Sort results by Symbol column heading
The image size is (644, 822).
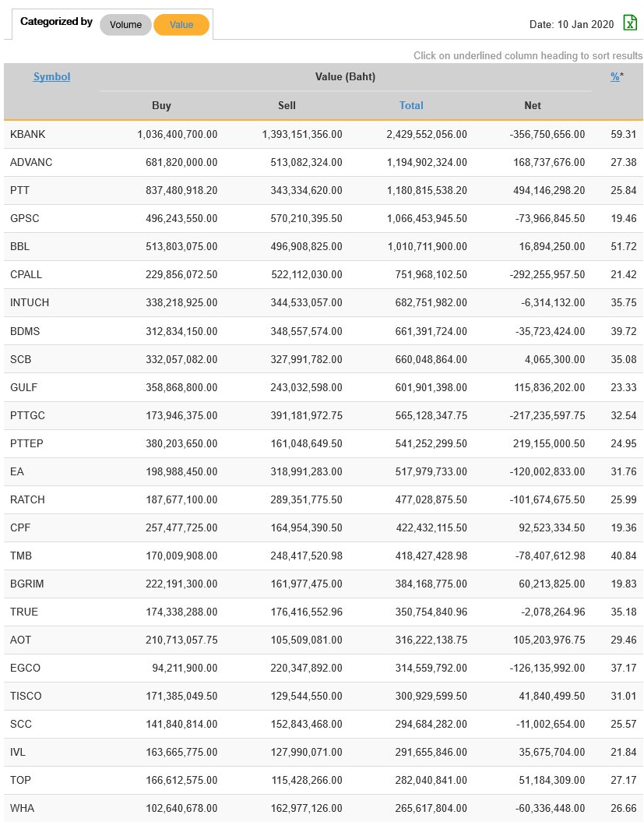point(51,76)
